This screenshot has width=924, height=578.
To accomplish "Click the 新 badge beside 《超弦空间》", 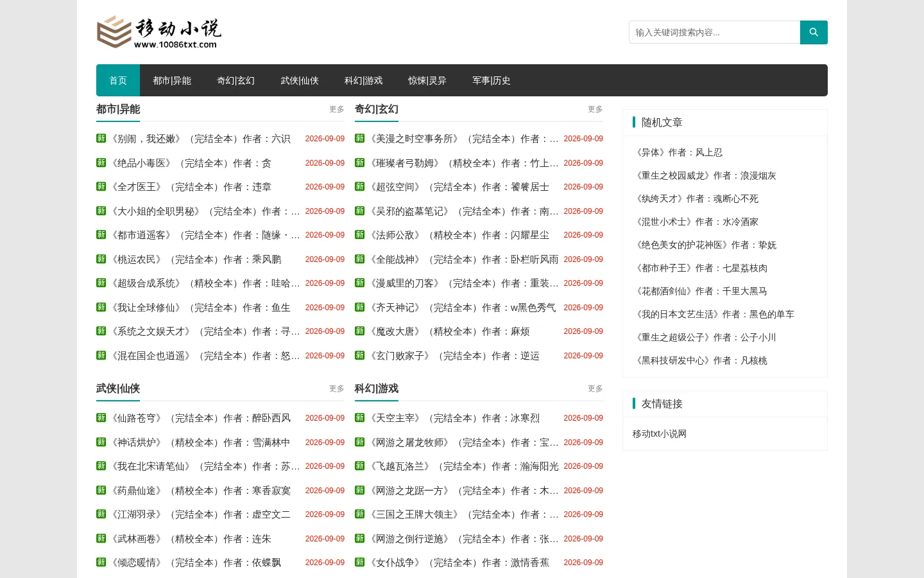I will 360,186.
